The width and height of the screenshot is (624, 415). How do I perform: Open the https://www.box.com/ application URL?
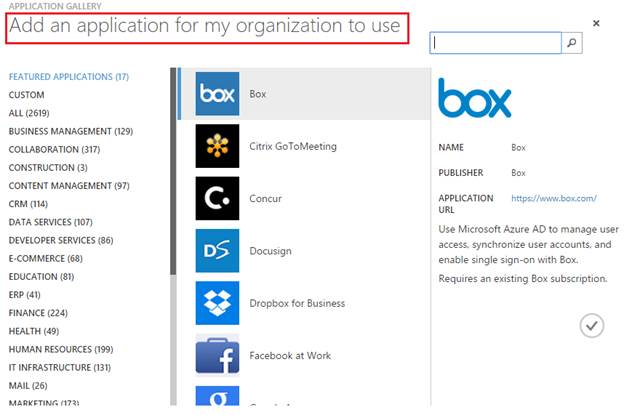[554, 198]
